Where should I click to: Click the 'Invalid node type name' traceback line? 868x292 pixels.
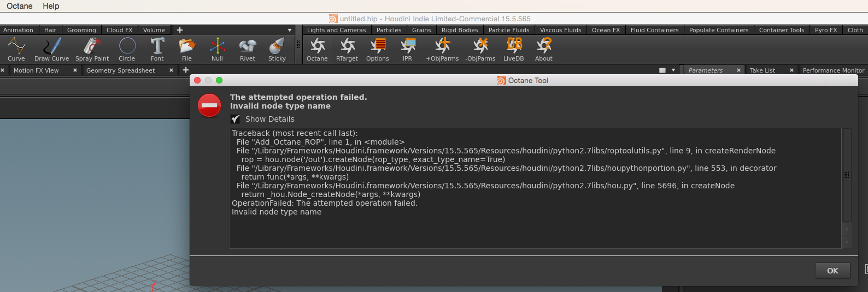point(277,212)
